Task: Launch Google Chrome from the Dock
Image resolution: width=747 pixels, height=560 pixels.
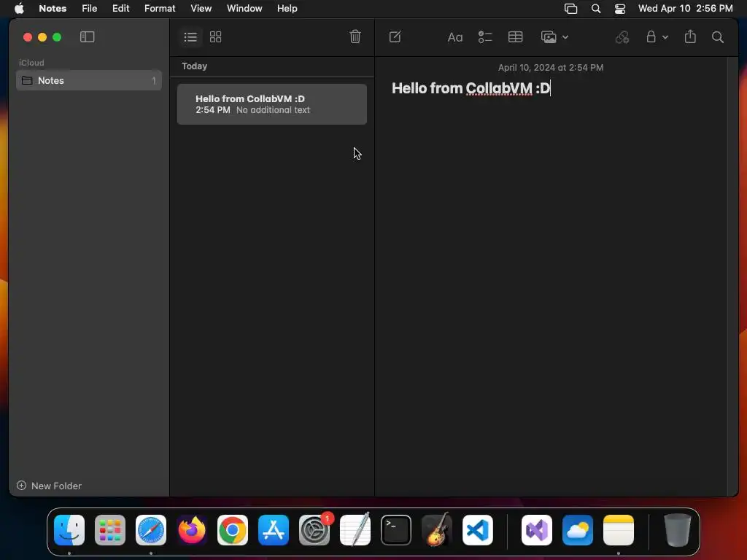Action: pos(233,530)
